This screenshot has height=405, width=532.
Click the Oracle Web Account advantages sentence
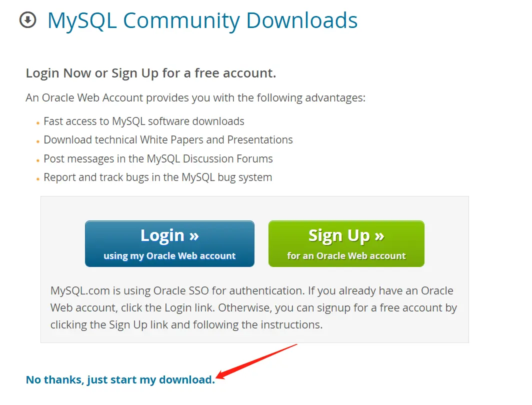coord(195,97)
